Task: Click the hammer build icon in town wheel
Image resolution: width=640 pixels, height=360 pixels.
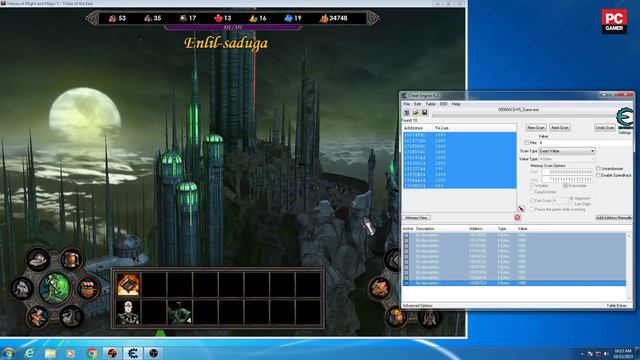Action: pos(38,317)
